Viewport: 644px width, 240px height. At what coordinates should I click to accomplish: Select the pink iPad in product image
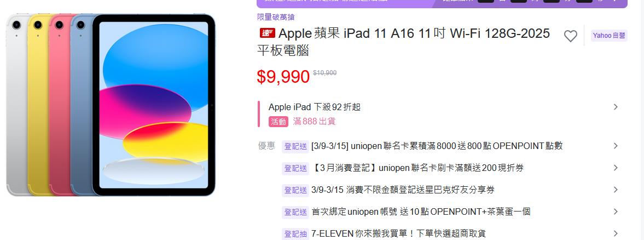(60, 105)
